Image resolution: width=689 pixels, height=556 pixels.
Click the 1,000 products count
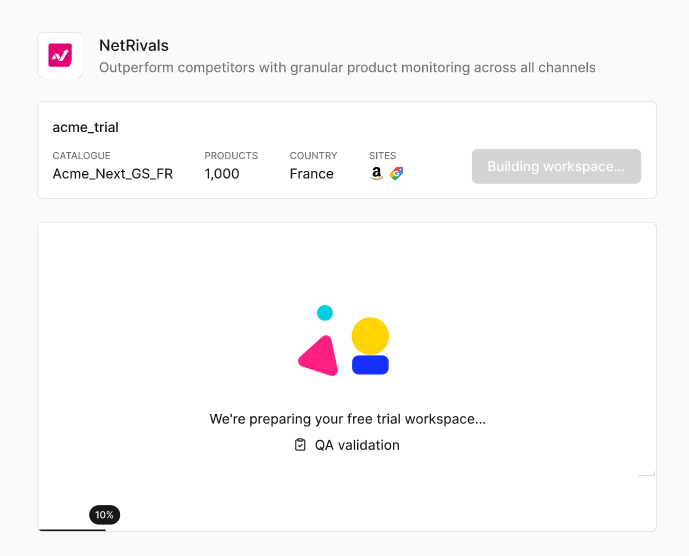coord(222,174)
